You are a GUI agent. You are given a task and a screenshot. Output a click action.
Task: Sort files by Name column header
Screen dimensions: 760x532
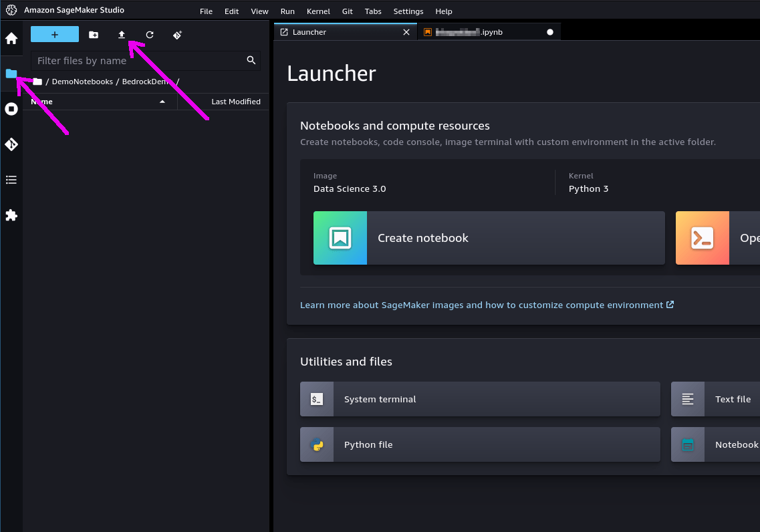[x=100, y=102]
